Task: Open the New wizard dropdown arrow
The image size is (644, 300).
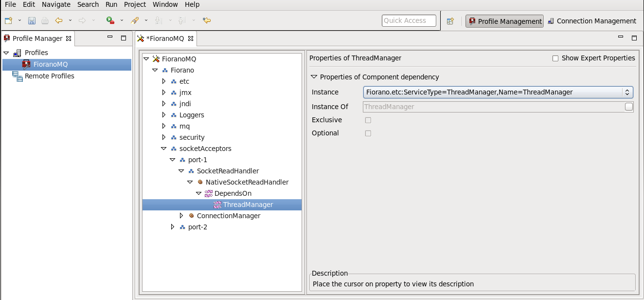Action: (x=19, y=20)
